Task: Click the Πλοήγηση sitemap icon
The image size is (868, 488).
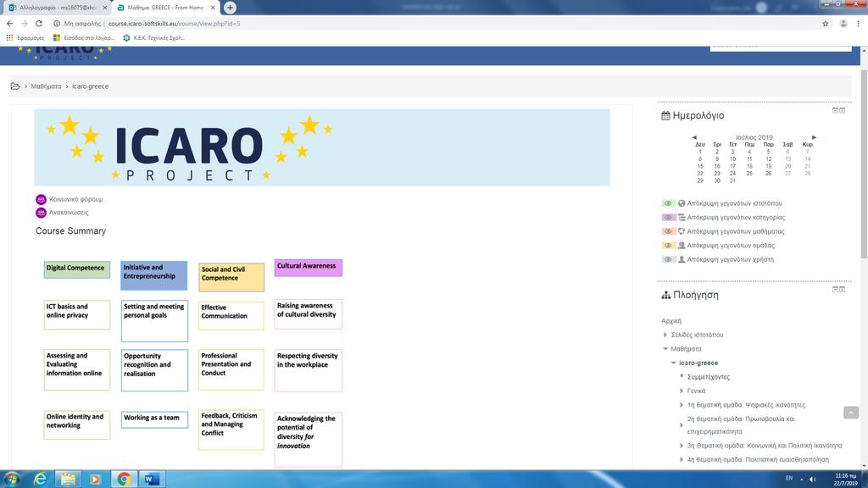Action: (666, 295)
